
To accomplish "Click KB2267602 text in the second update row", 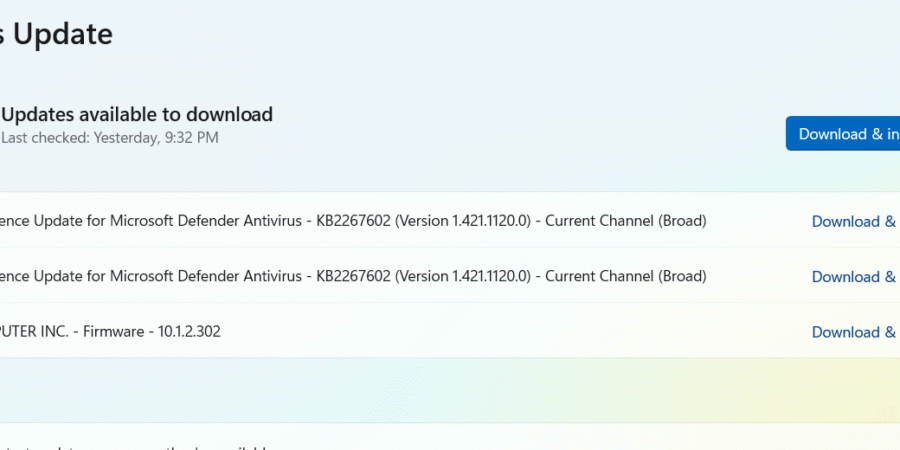I will click(x=354, y=276).
